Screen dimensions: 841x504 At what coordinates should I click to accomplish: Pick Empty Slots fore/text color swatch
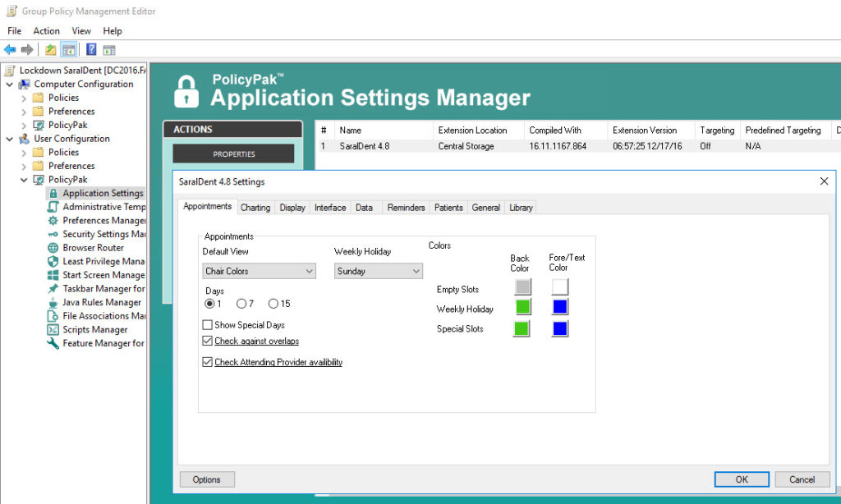coord(560,286)
